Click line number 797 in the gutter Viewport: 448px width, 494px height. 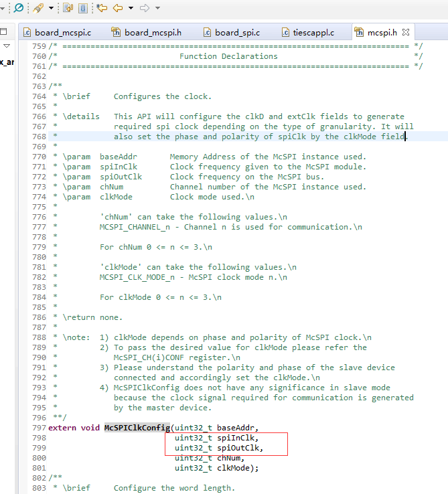pyautogui.click(x=39, y=428)
